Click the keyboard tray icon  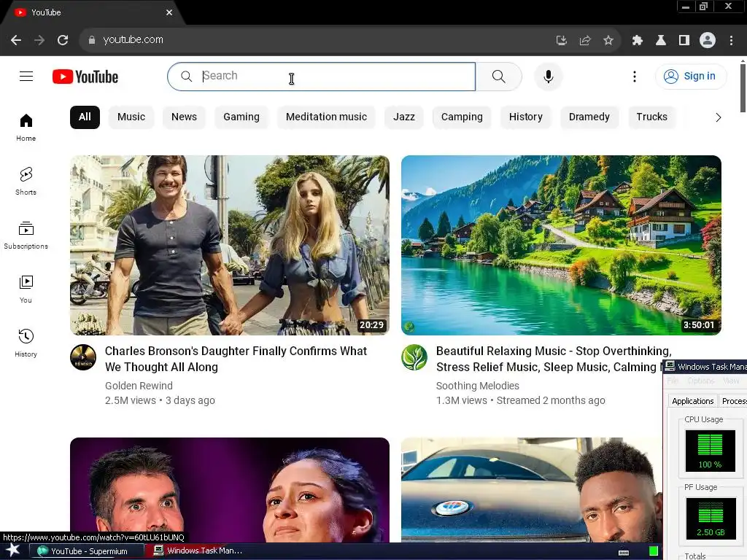[624, 553]
